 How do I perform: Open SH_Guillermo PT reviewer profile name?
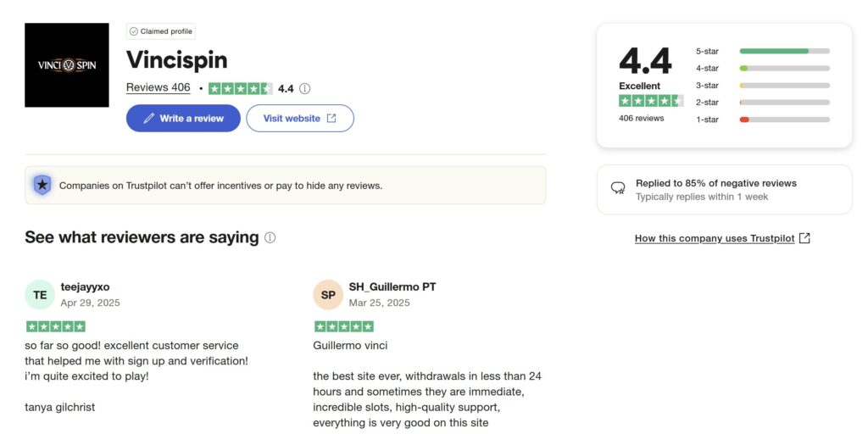point(392,287)
